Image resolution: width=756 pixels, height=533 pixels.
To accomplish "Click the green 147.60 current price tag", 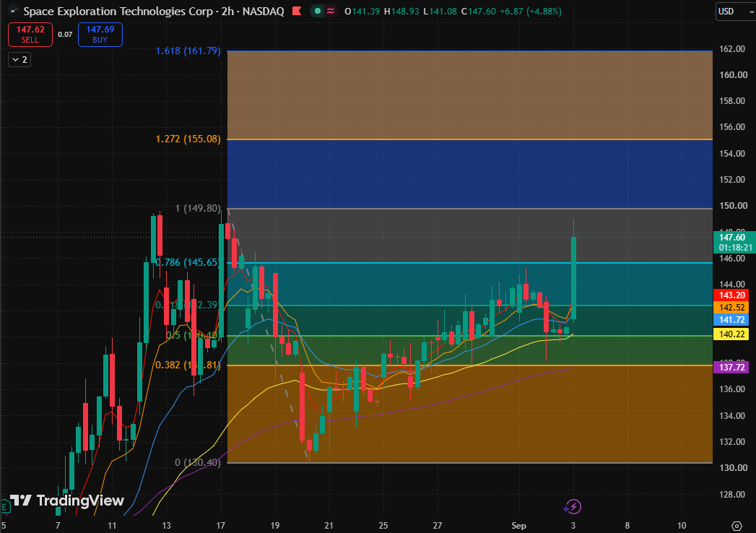I will click(734, 242).
